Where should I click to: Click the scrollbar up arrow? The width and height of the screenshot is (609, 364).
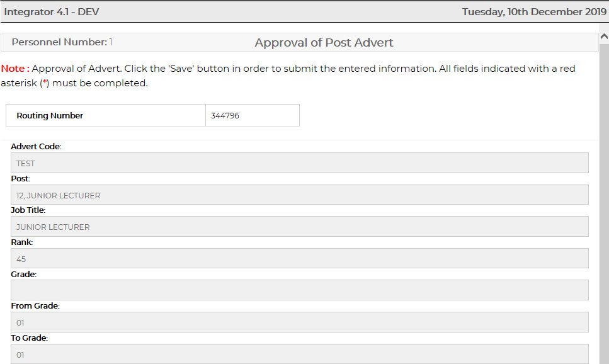click(603, 35)
